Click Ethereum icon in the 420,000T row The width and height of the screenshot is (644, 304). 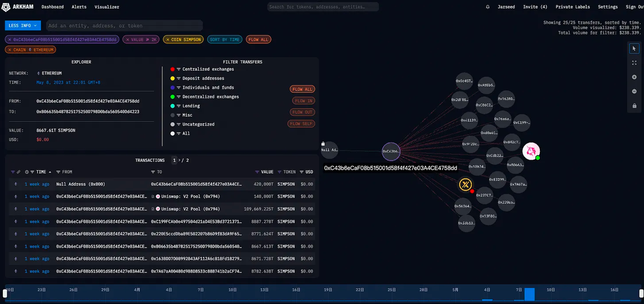16,184
